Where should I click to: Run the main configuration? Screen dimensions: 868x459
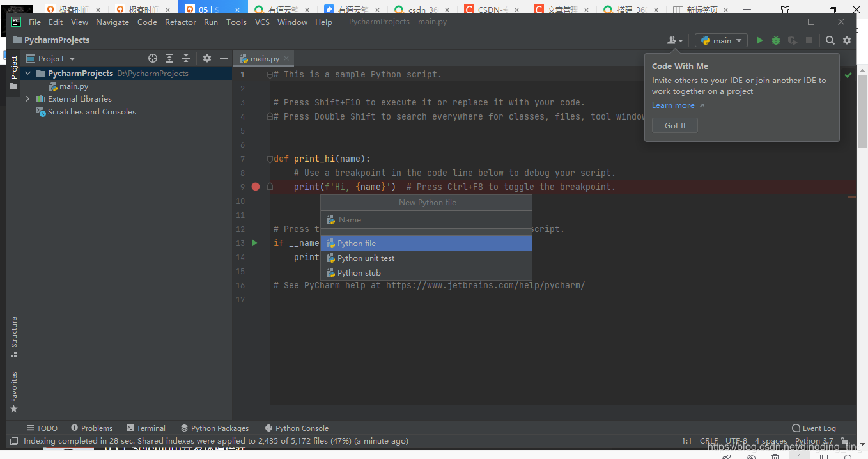click(759, 40)
